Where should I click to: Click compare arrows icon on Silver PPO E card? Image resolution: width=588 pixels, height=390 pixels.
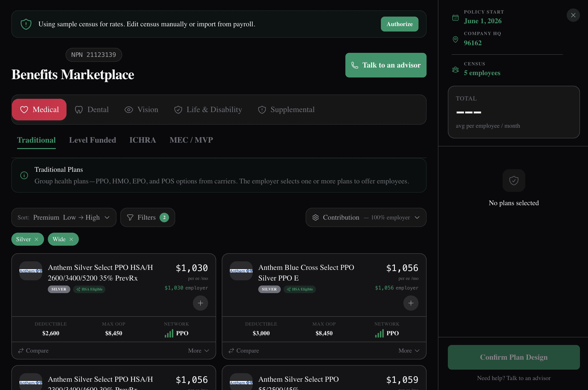tap(231, 350)
